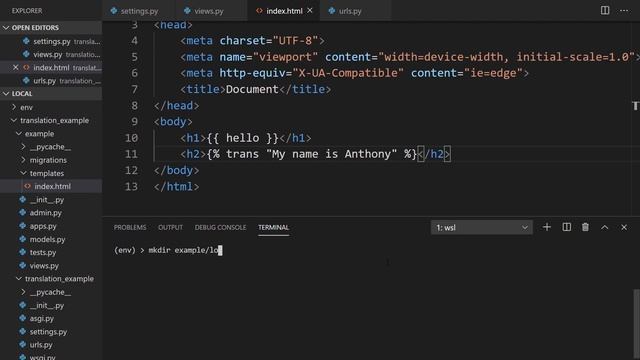Expand the migrations folder

coord(51,160)
